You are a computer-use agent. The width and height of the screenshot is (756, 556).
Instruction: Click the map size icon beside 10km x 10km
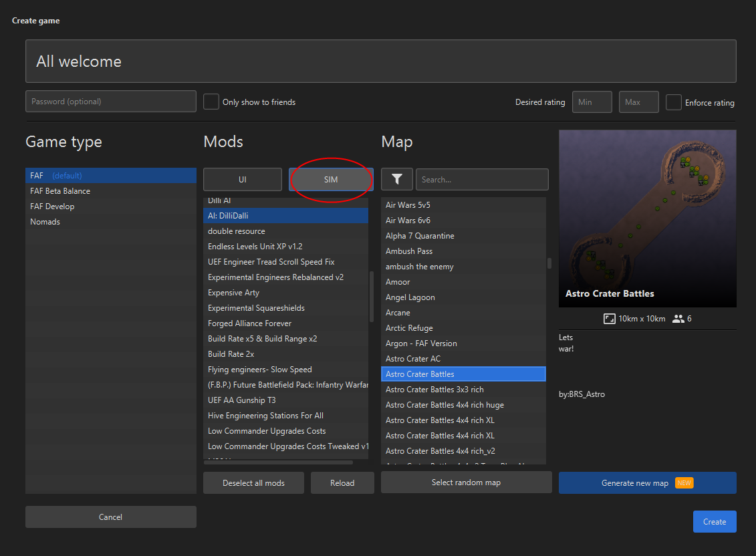click(609, 319)
